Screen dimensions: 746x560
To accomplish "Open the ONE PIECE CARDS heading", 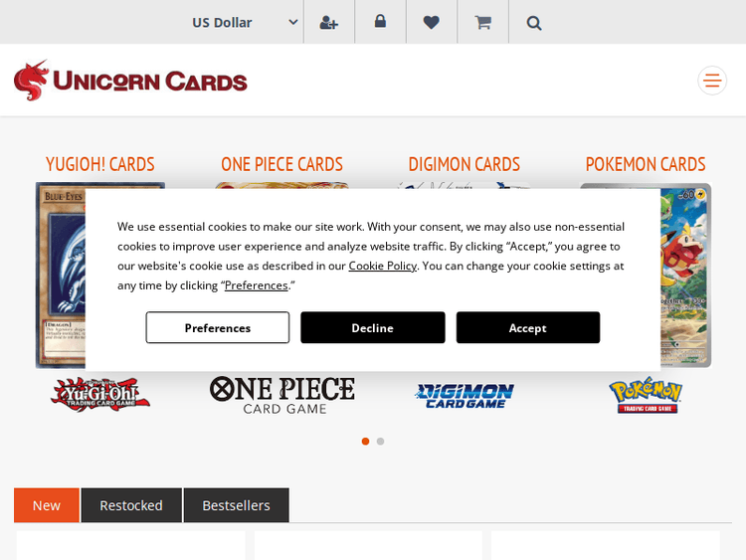I will point(281,164).
